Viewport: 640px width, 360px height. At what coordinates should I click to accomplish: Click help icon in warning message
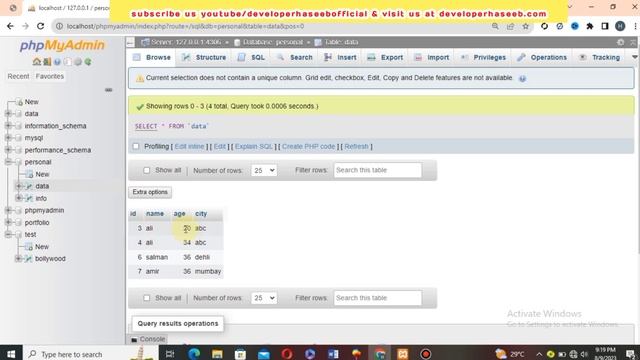522,78
